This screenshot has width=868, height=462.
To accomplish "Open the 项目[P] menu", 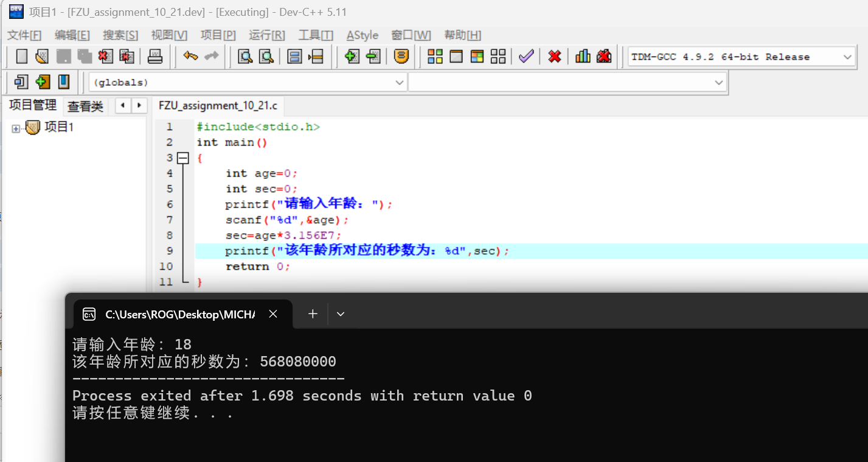I will tap(218, 35).
